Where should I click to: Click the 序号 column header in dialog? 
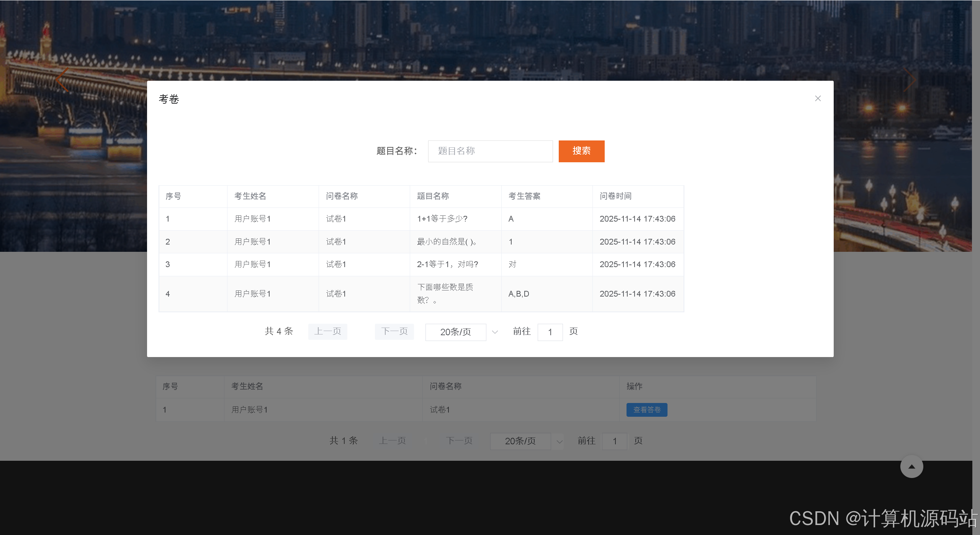click(x=193, y=196)
